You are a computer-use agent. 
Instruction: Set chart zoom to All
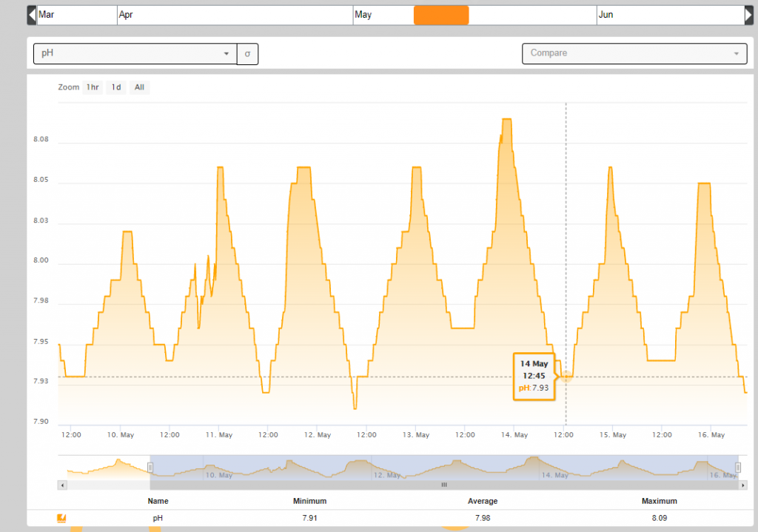[x=139, y=87]
